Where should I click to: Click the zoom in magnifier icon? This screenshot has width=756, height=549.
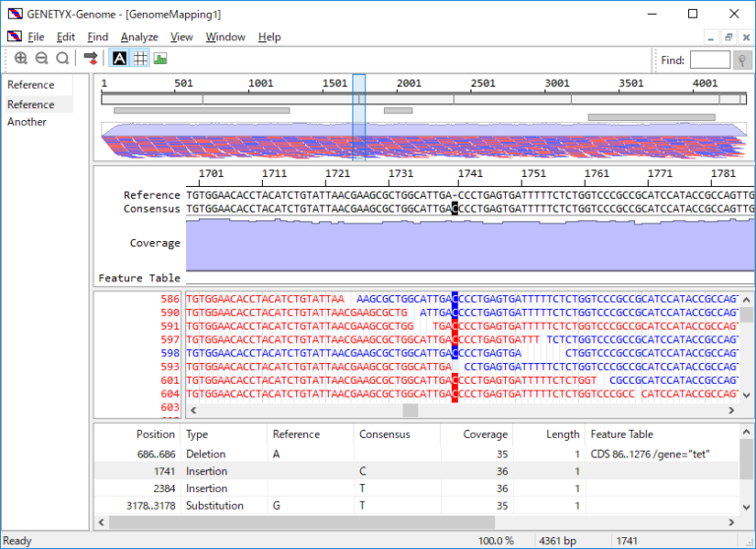[x=21, y=58]
